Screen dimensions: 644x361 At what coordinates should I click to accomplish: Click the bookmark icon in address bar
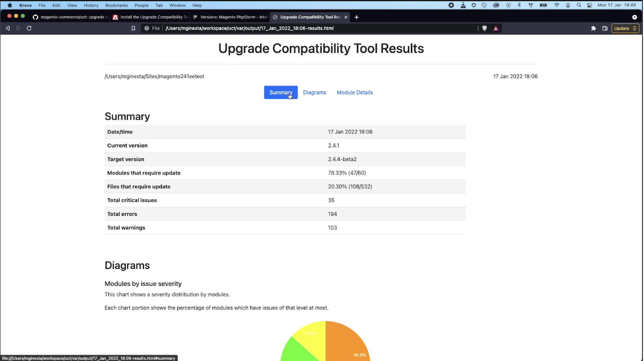pyautogui.click(x=133, y=28)
